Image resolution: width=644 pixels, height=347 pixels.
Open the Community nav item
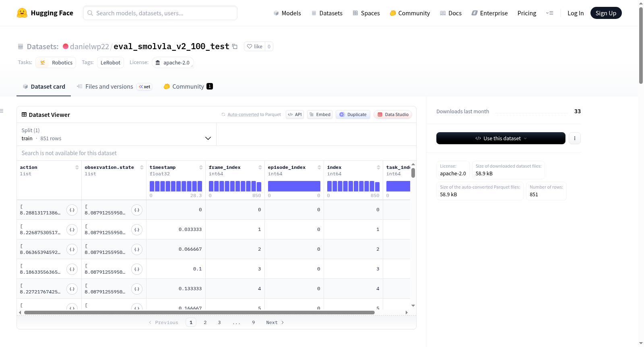click(410, 13)
